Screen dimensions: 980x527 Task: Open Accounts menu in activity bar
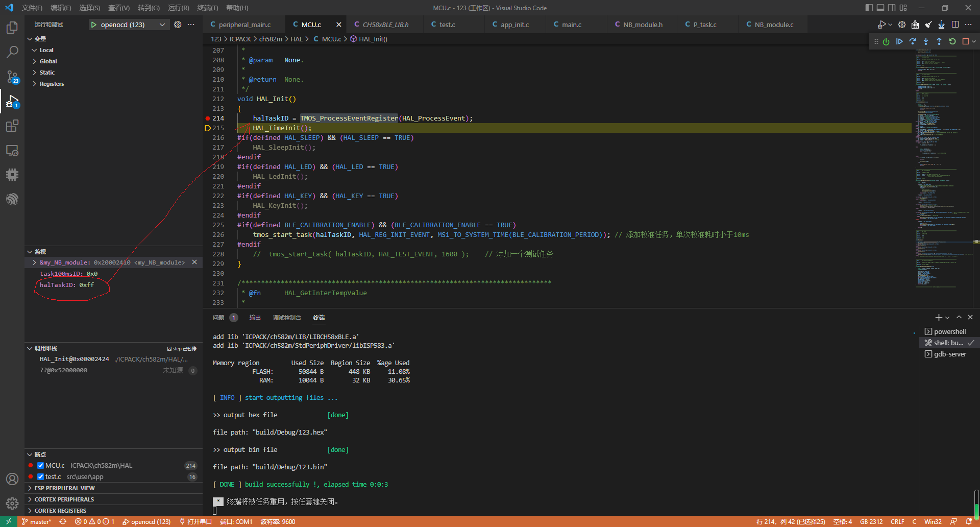[x=12, y=479]
